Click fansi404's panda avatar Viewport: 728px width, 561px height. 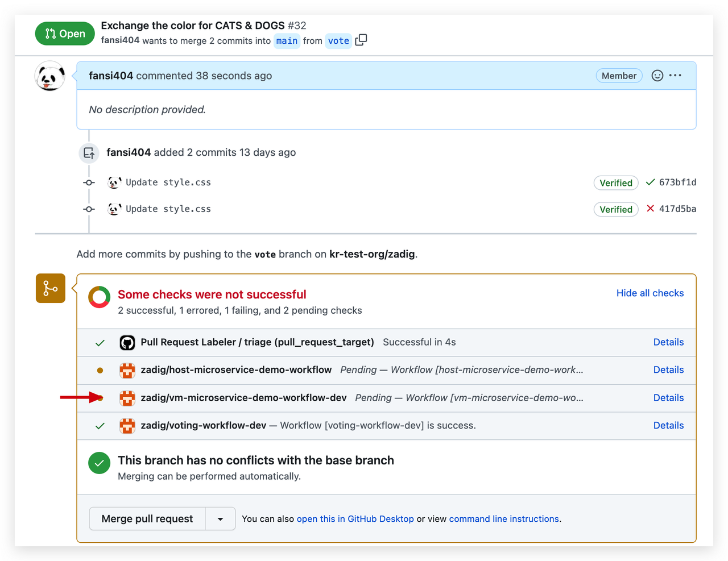pos(50,76)
